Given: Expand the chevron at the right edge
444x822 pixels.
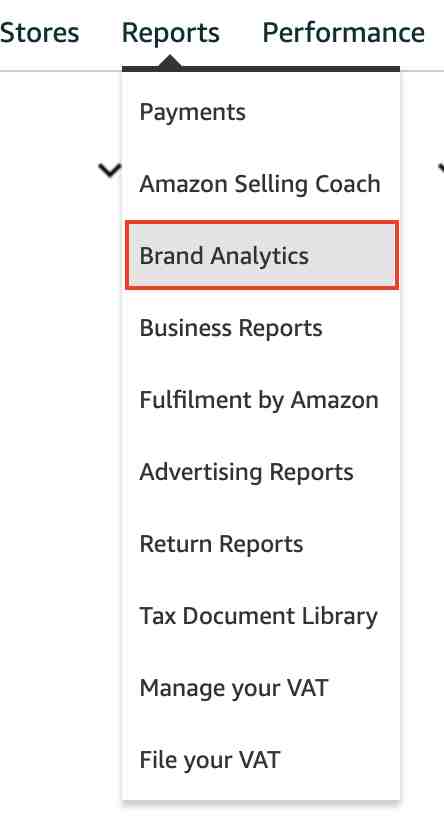Looking at the screenshot, I should 440,169.
